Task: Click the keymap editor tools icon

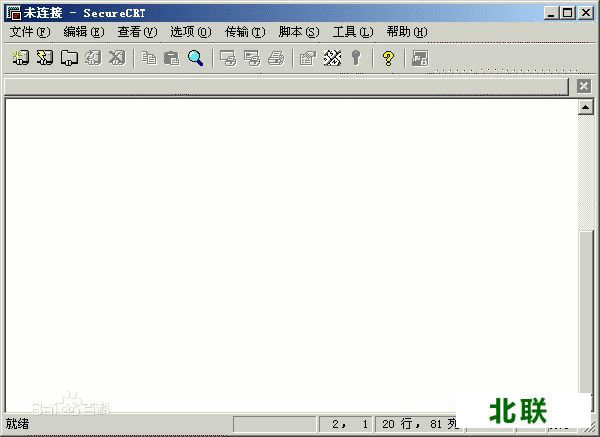Action: point(332,58)
